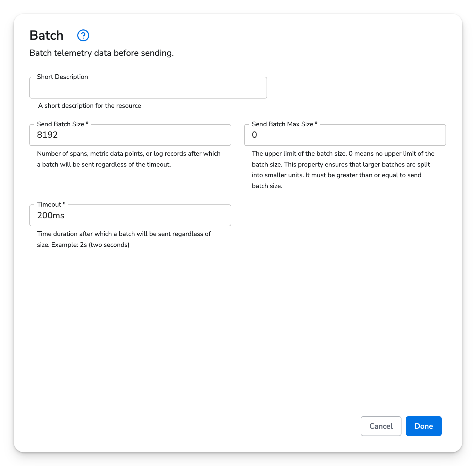This screenshot has height=466, width=476.
Task: Click the short description helper text
Action: click(x=90, y=106)
